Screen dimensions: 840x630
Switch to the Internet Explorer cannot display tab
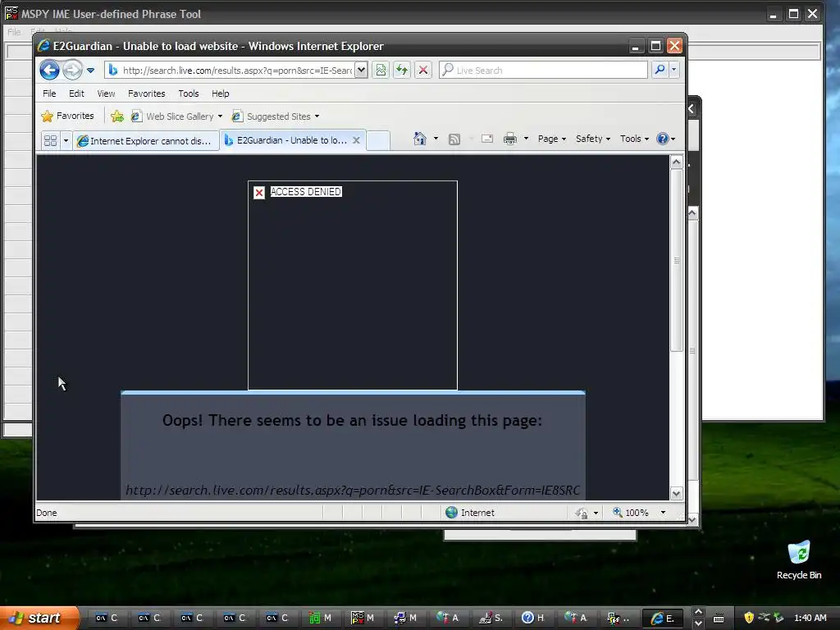pos(146,140)
